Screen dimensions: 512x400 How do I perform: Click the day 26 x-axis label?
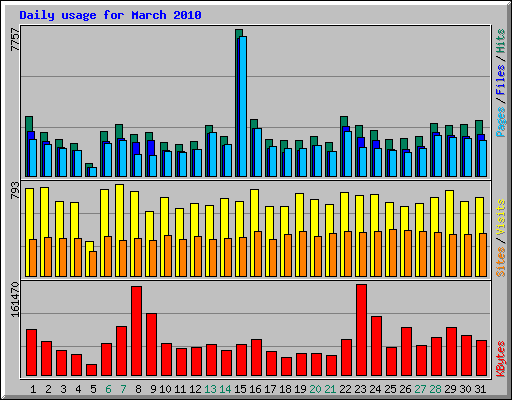click(405, 389)
